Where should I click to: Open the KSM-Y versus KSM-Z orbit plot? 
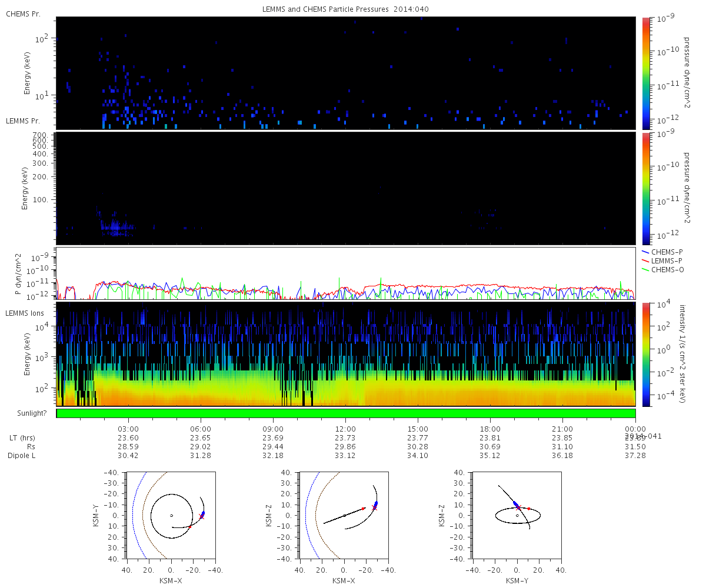[x=517, y=515]
